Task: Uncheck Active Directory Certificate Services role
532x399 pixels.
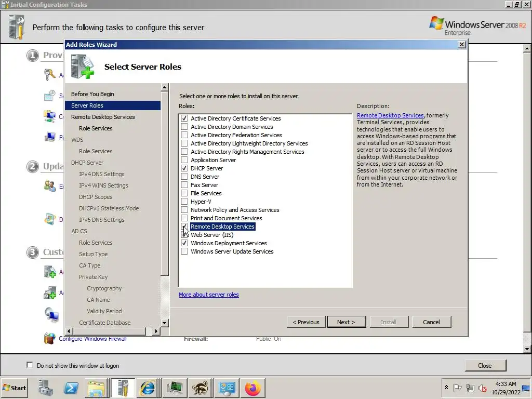Action: pos(184,118)
